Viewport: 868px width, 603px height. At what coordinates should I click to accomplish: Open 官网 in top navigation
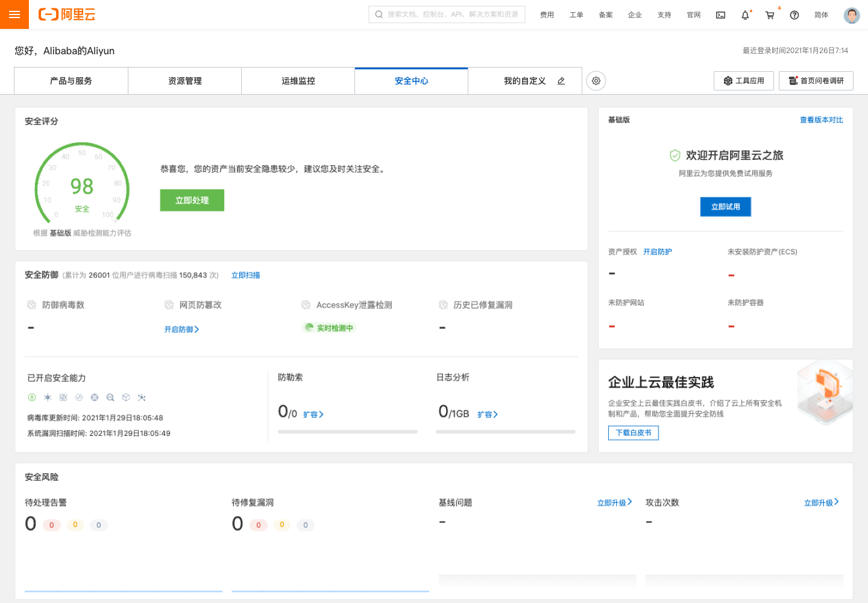694,15
